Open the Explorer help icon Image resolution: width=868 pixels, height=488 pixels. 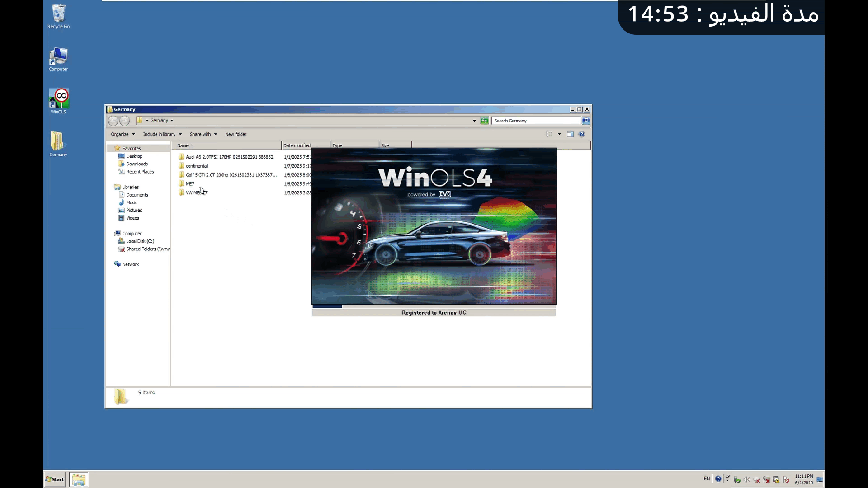tap(582, 134)
